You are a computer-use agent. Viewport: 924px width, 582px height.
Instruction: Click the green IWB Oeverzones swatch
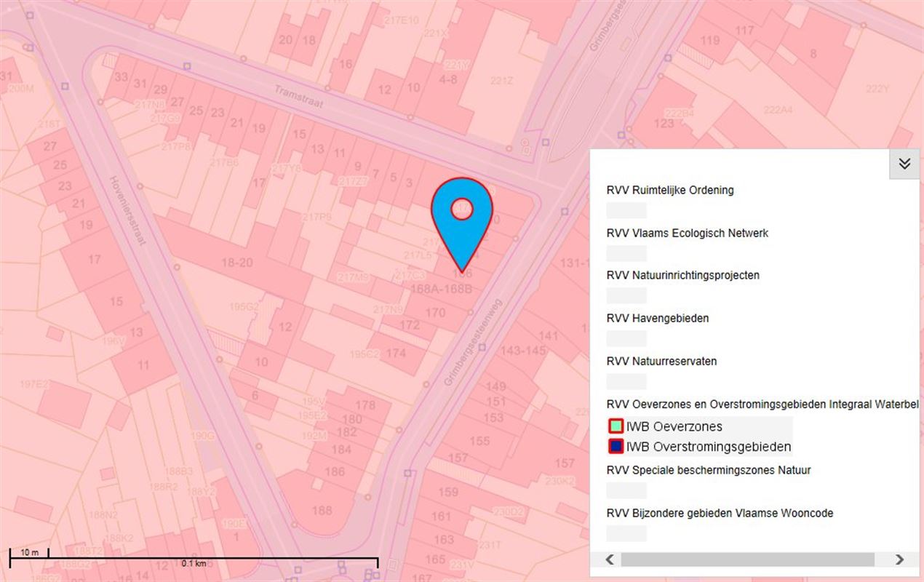coord(616,426)
